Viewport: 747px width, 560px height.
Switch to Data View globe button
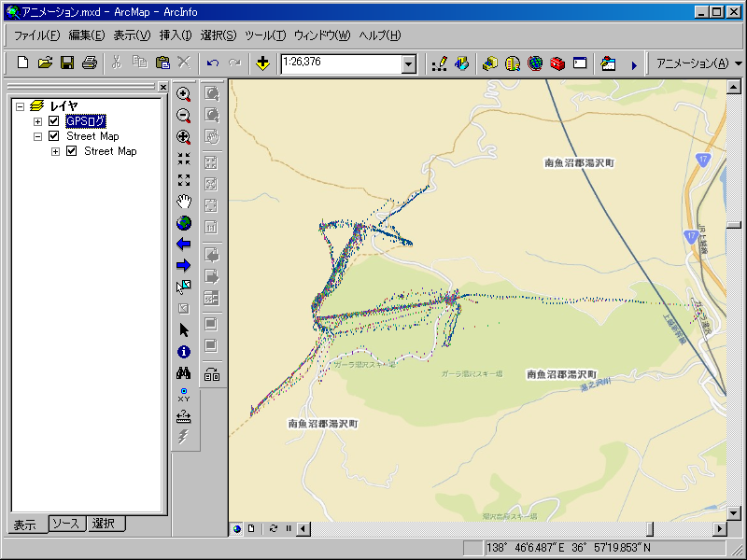(x=237, y=528)
